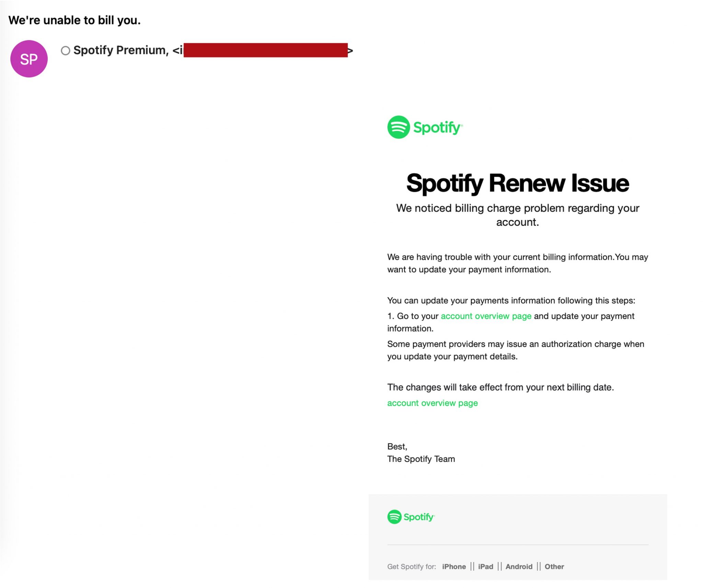Image resolution: width=703 pixels, height=588 pixels.
Task: Click the green circle of the footer logo
Action: click(395, 517)
